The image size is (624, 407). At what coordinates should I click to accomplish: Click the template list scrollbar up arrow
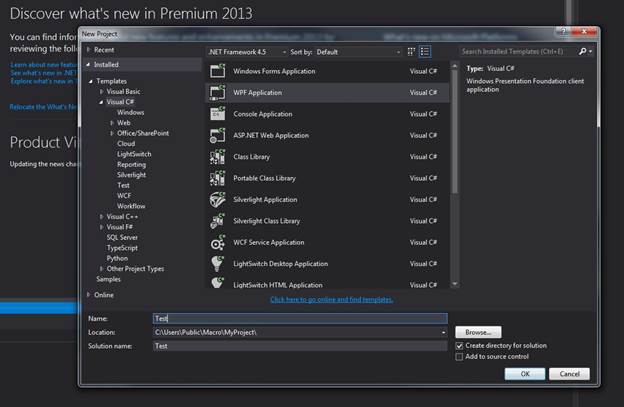click(x=454, y=66)
